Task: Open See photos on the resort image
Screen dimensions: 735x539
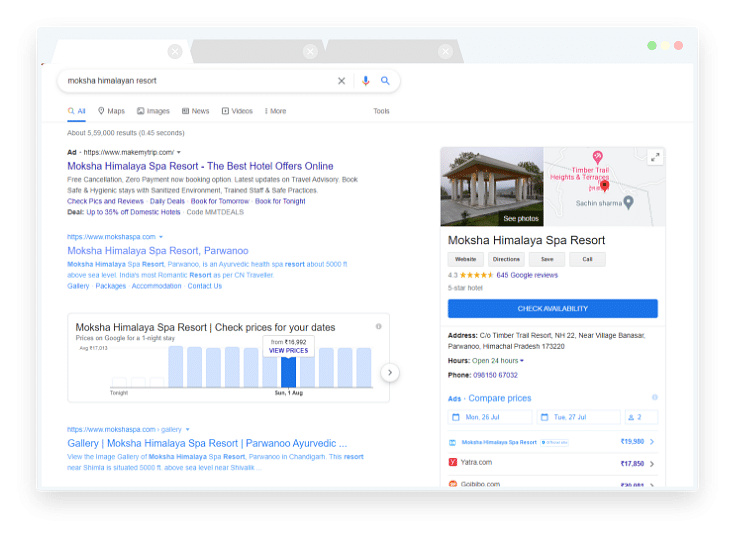Action: click(x=521, y=218)
